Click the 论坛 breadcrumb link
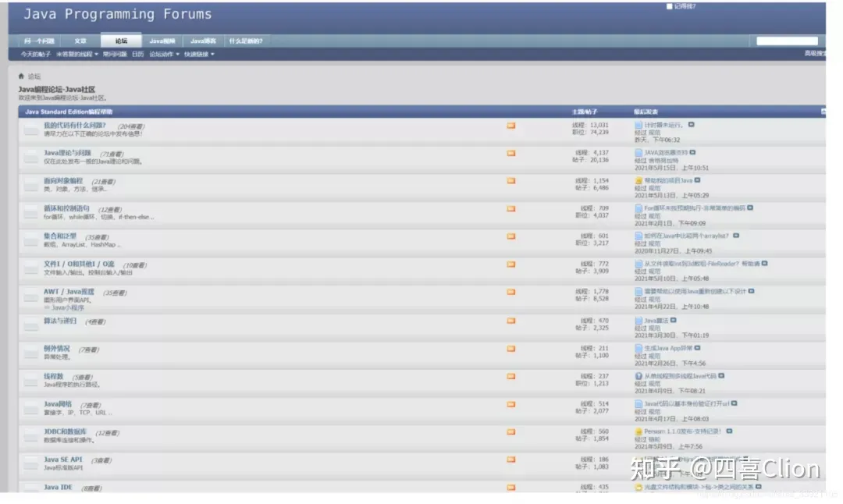 click(x=34, y=76)
